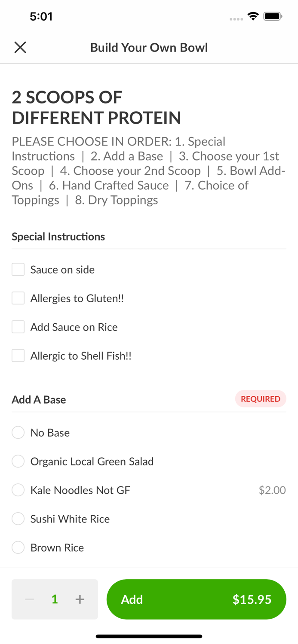Screen dimensions: 298x644
Task: Select "Kale Noodles Not GF" base
Action: coord(18,490)
